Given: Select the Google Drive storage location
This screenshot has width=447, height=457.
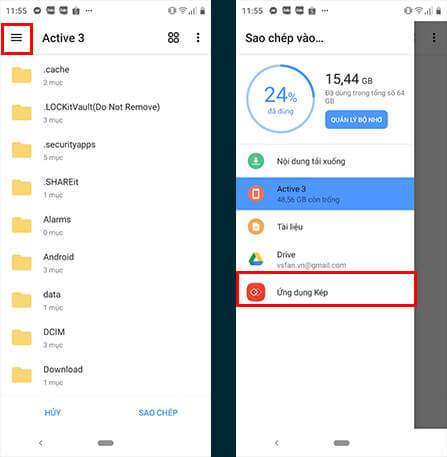Looking at the screenshot, I should click(x=325, y=259).
